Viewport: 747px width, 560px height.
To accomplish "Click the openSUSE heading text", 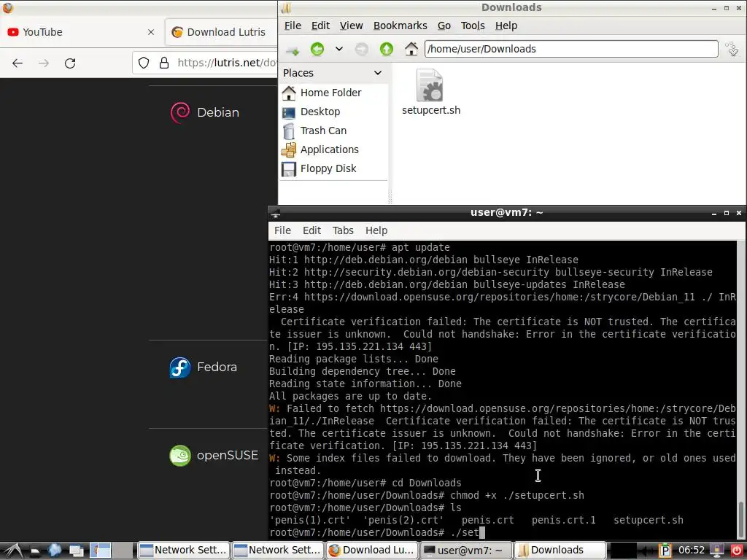I will pos(228,455).
